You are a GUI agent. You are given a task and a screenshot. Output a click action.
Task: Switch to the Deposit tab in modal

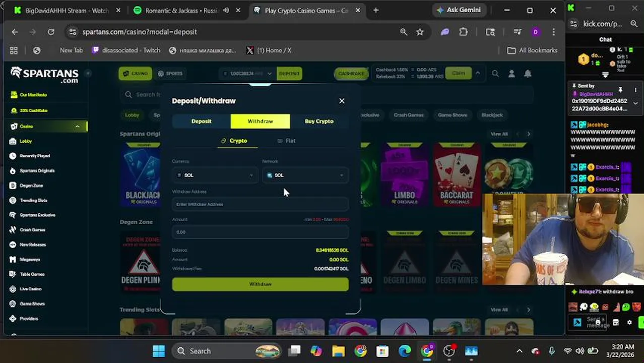[x=202, y=121]
